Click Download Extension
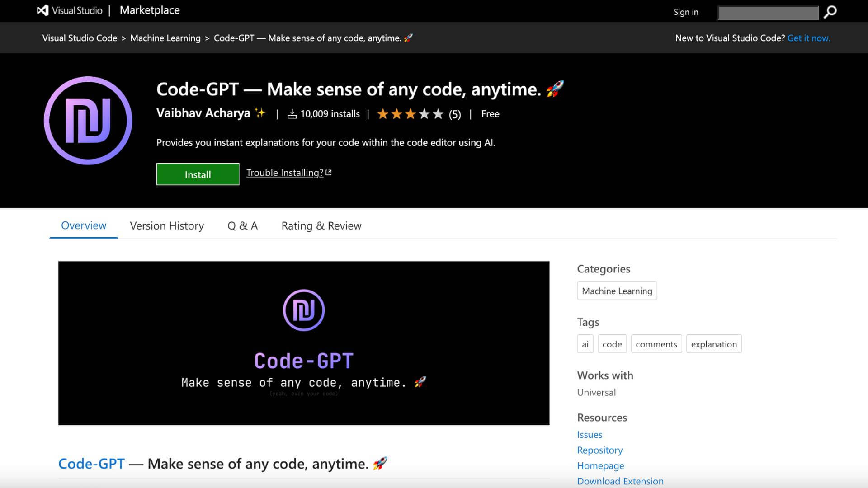 [620, 481]
